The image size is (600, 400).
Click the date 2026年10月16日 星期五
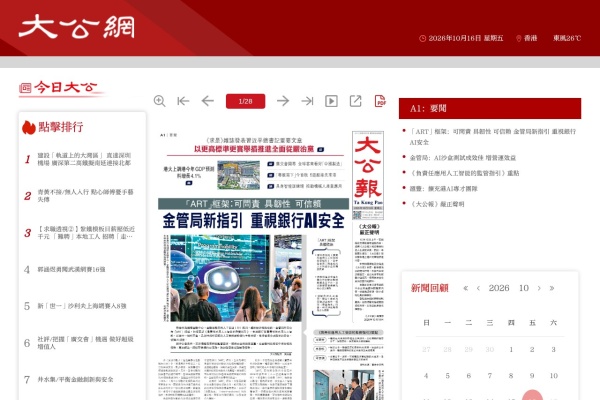[466, 38]
